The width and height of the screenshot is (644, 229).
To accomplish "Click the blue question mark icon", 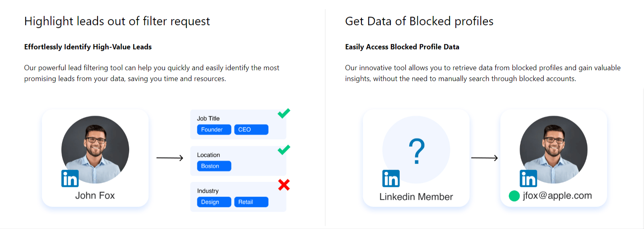I will pyautogui.click(x=416, y=151).
